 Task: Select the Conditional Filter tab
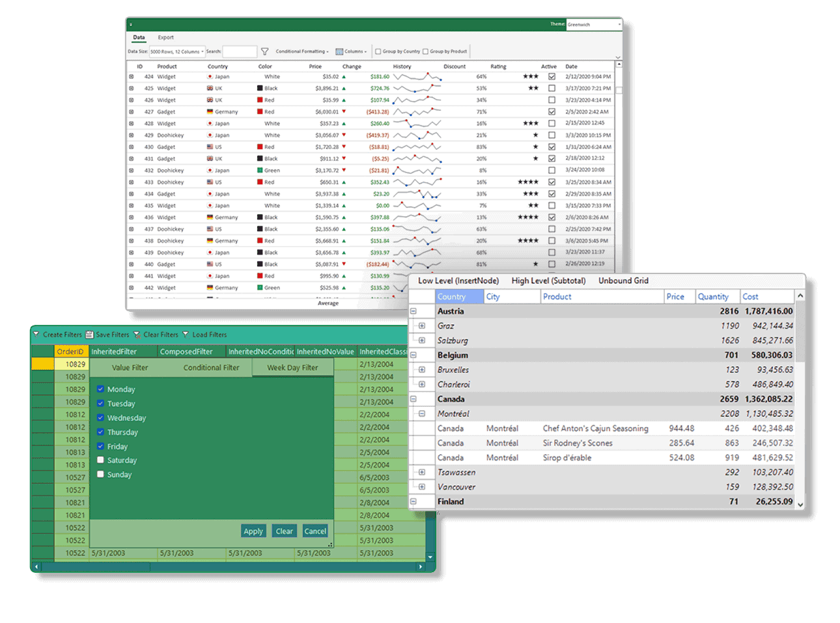[x=211, y=368]
